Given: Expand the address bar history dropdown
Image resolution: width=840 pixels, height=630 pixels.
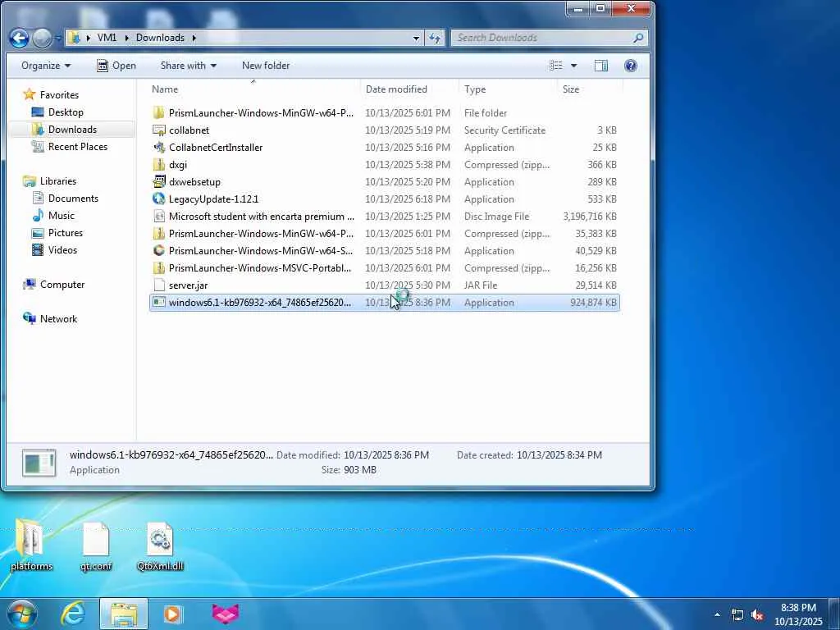Looking at the screenshot, I should pyautogui.click(x=416, y=38).
